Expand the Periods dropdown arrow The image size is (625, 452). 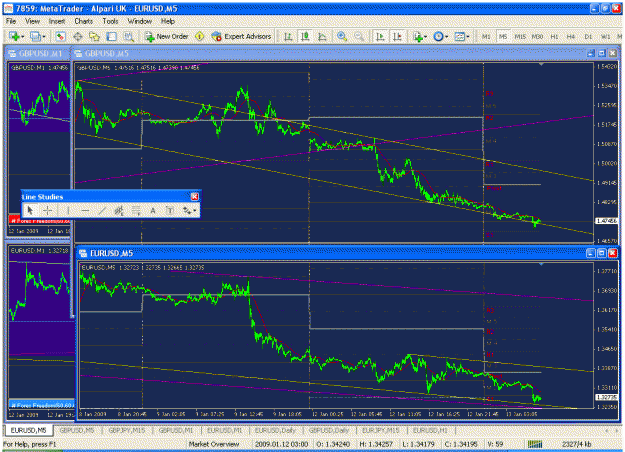(446, 37)
